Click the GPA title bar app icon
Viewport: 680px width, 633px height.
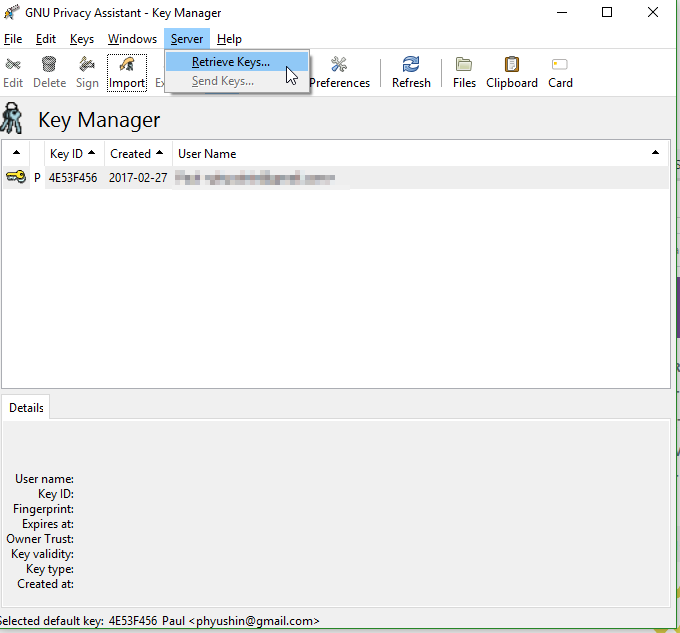tap(11, 12)
